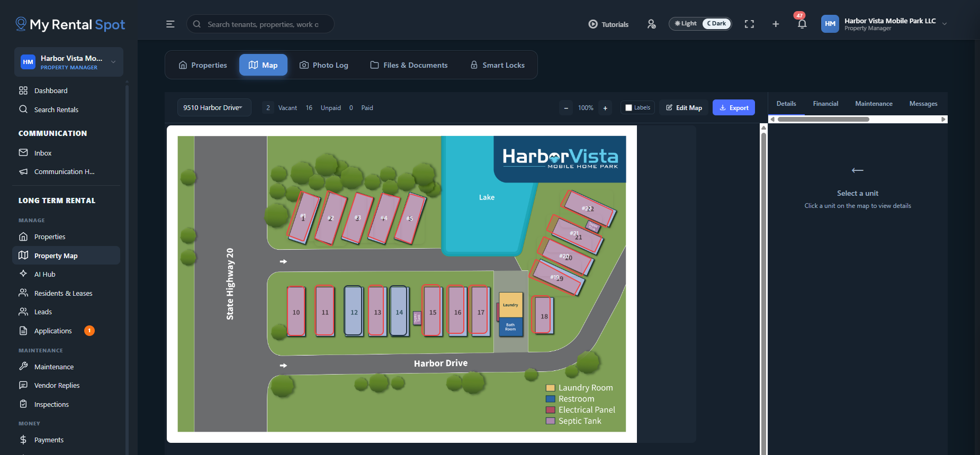Open the Smart Locks tab
The width and height of the screenshot is (980, 455).
[x=498, y=65]
